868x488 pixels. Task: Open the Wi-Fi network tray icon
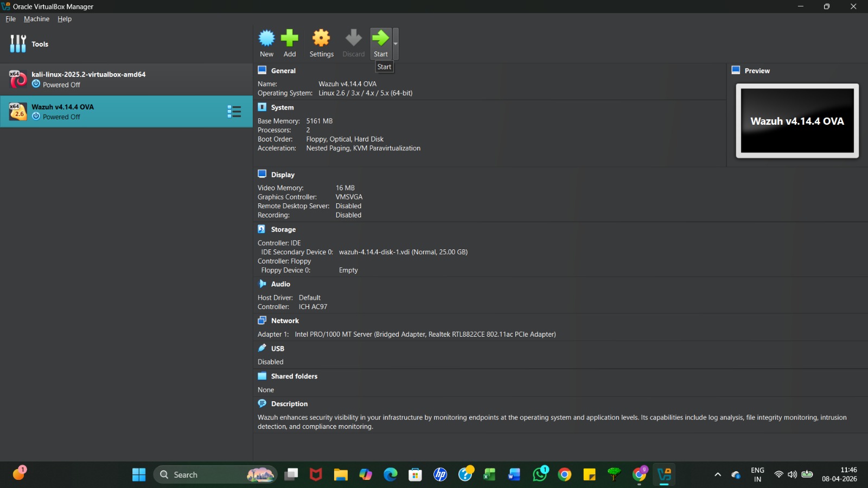coord(778,474)
